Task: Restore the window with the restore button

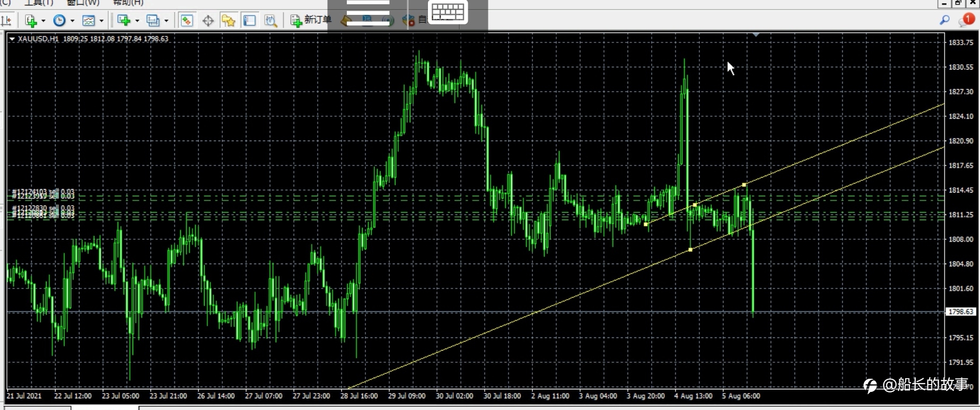Action: (x=958, y=3)
